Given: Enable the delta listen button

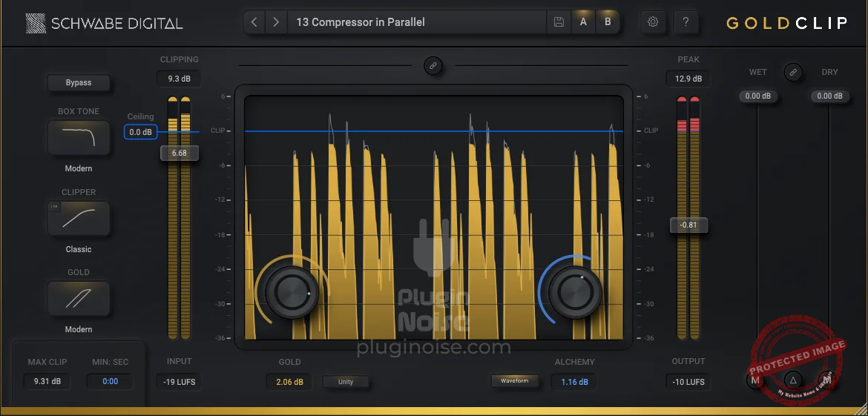Looking at the screenshot, I should point(793,380).
